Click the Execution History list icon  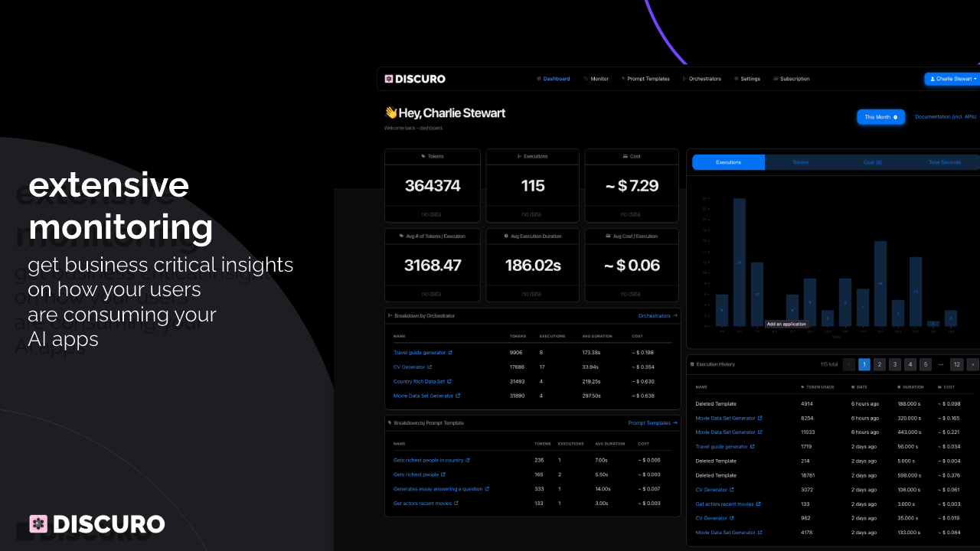pyautogui.click(x=692, y=364)
